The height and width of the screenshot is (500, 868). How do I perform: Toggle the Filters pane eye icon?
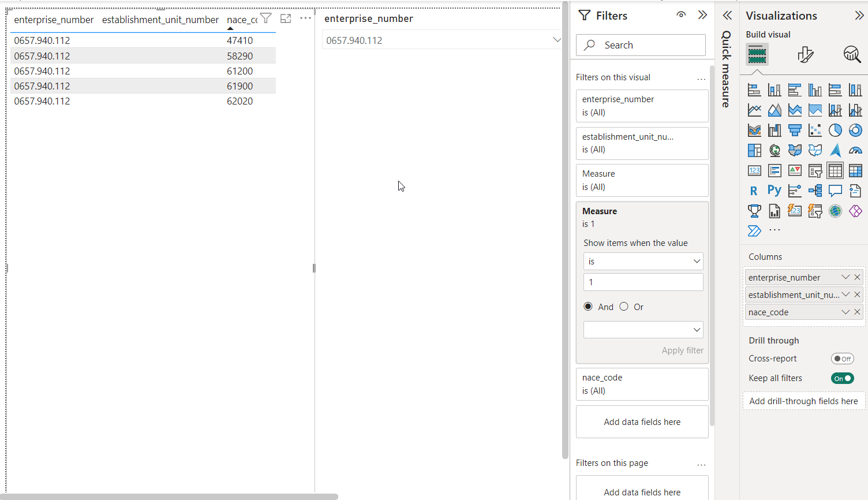681,15
